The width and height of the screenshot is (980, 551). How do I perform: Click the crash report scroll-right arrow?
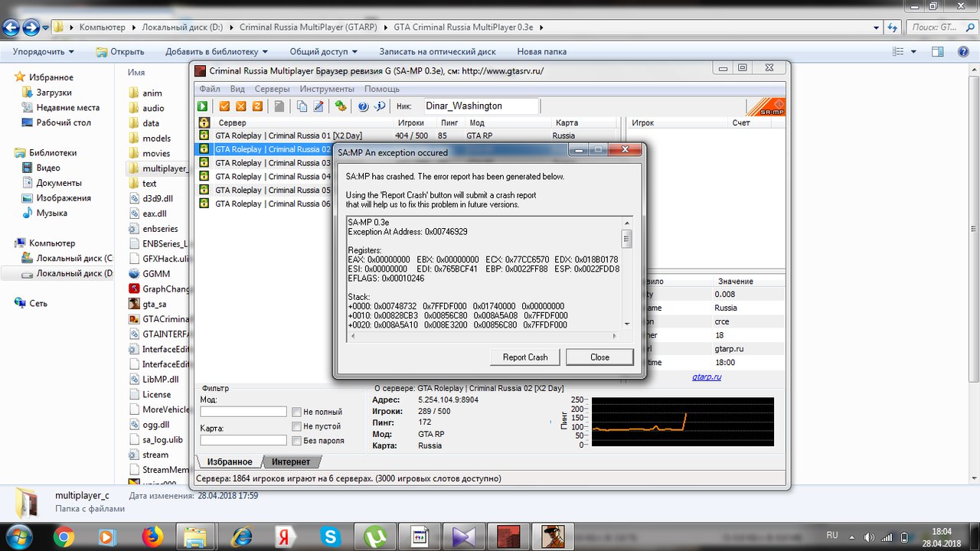click(613, 335)
